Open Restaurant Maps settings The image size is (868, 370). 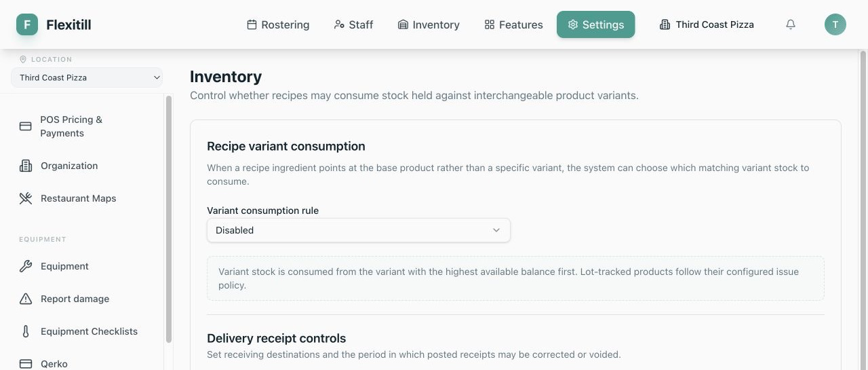pos(87,198)
